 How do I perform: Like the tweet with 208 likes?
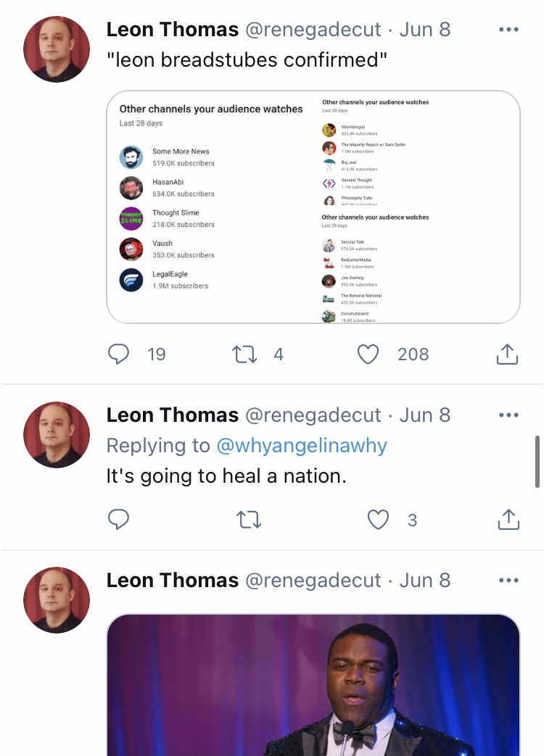point(368,354)
